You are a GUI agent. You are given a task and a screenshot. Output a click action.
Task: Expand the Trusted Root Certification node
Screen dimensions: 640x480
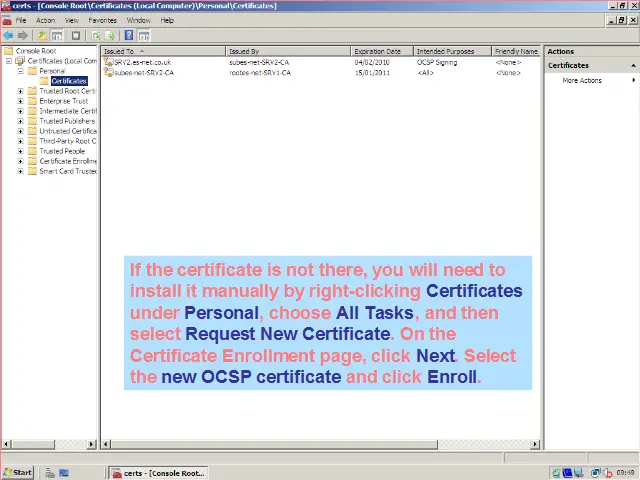click(x=20, y=91)
